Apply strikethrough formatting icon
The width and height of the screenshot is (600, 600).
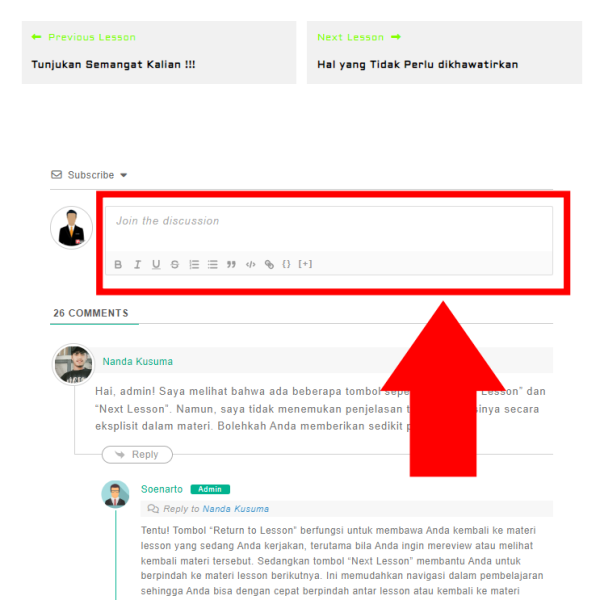click(x=175, y=264)
